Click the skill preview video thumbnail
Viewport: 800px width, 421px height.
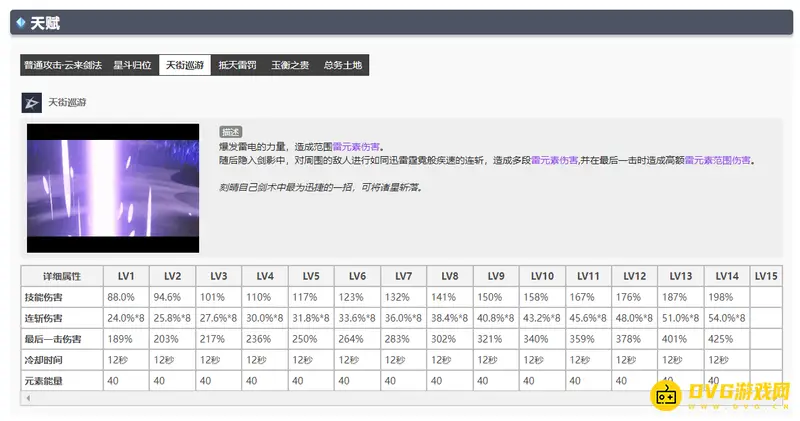[x=113, y=188]
